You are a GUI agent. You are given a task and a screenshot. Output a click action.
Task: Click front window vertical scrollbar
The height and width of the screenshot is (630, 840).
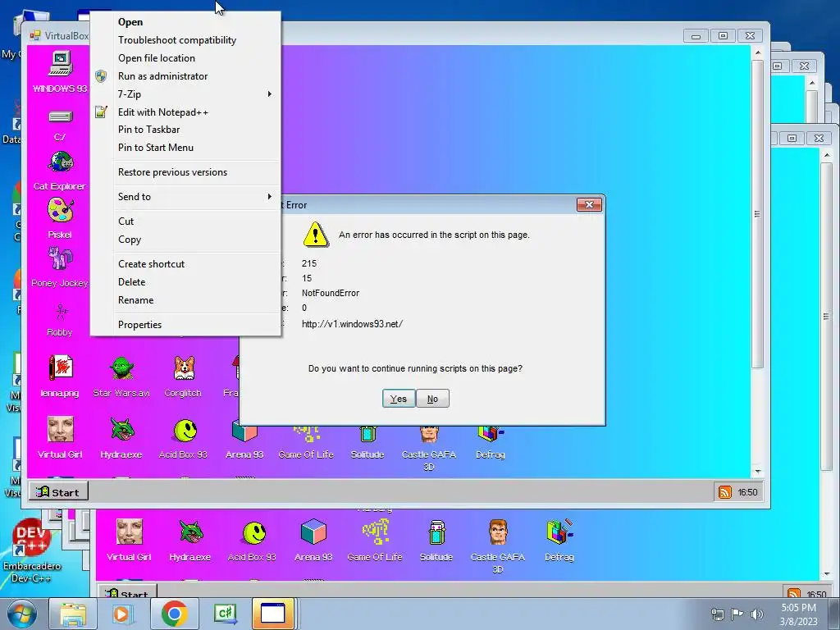(757, 214)
